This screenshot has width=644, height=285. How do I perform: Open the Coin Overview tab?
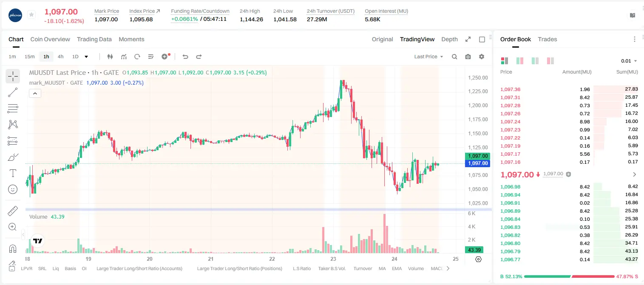[x=50, y=39]
